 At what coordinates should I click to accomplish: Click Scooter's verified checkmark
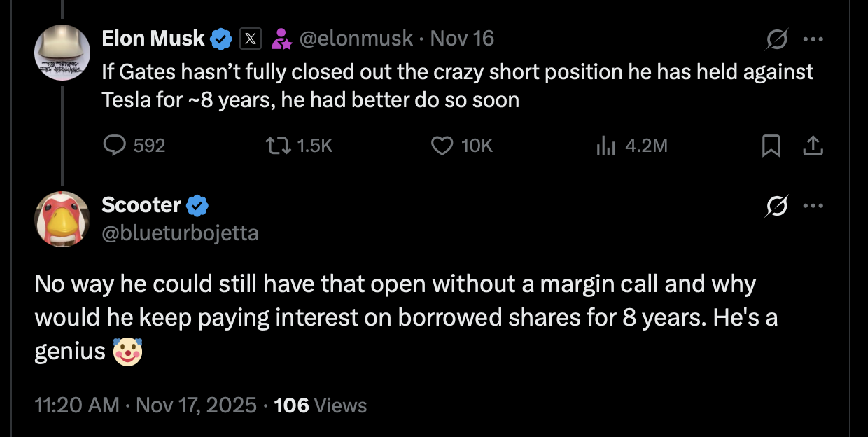pos(197,204)
